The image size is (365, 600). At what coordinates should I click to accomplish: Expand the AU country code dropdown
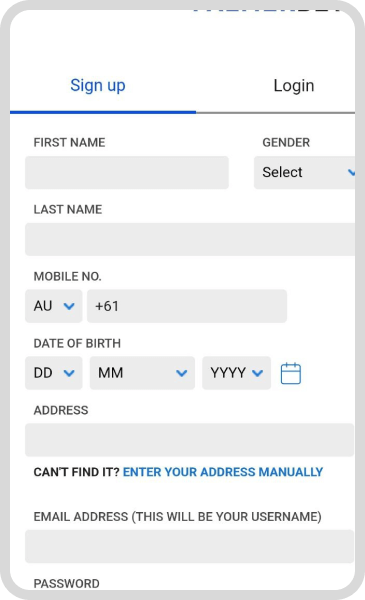(x=54, y=306)
